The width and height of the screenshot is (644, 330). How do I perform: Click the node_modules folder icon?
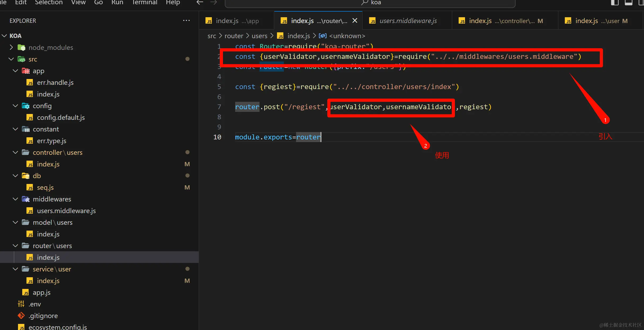(x=21, y=47)
